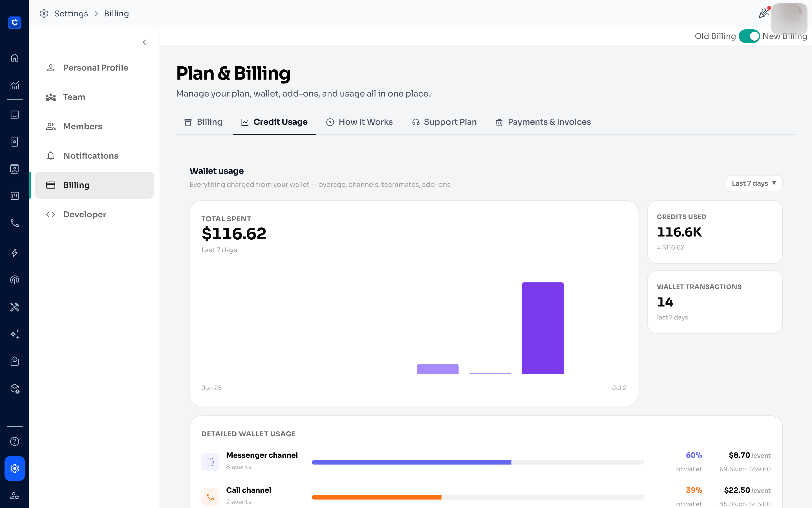Screen dimensions: 812x508
Task: Open the settings gear icon in left rail
Action: pos(14,468)
